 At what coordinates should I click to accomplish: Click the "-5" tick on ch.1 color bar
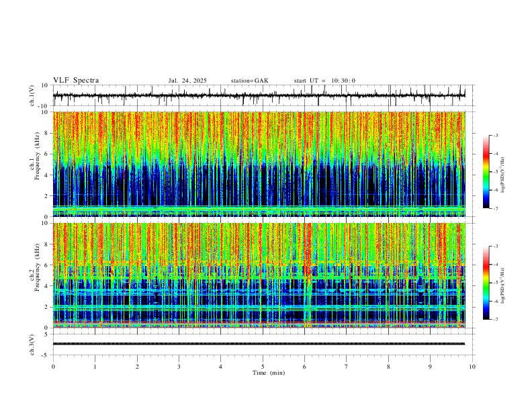tap(495, 172)
